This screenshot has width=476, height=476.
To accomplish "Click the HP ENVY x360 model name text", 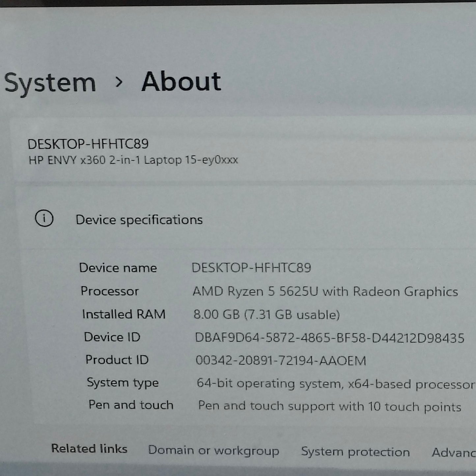I will click(133, 160).
